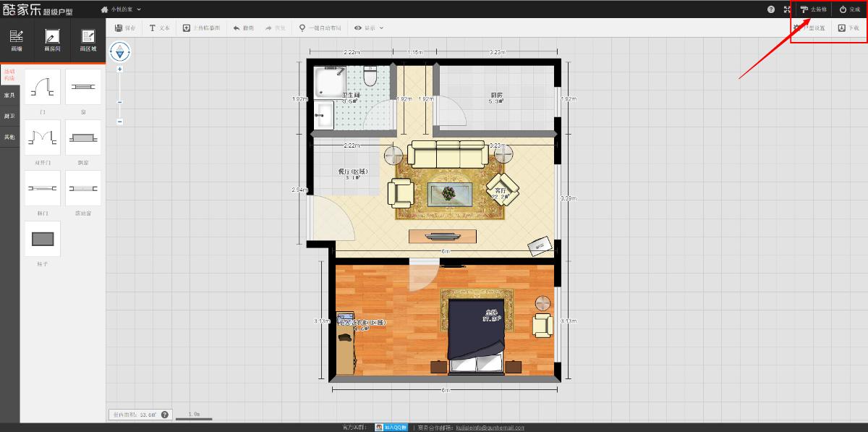
Task: Choose the 柱子 column thumbnail
Action: [43, 239]
